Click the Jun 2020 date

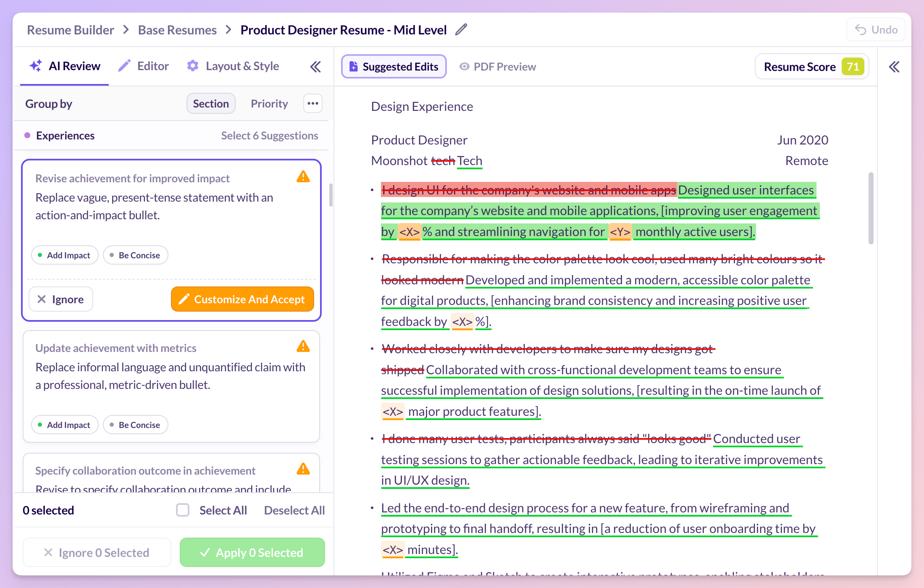pyautogui.click(x=803, y=140)
